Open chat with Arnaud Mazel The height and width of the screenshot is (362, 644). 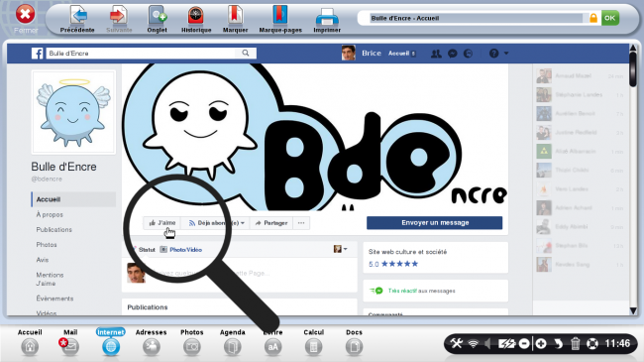click(580, 76)
